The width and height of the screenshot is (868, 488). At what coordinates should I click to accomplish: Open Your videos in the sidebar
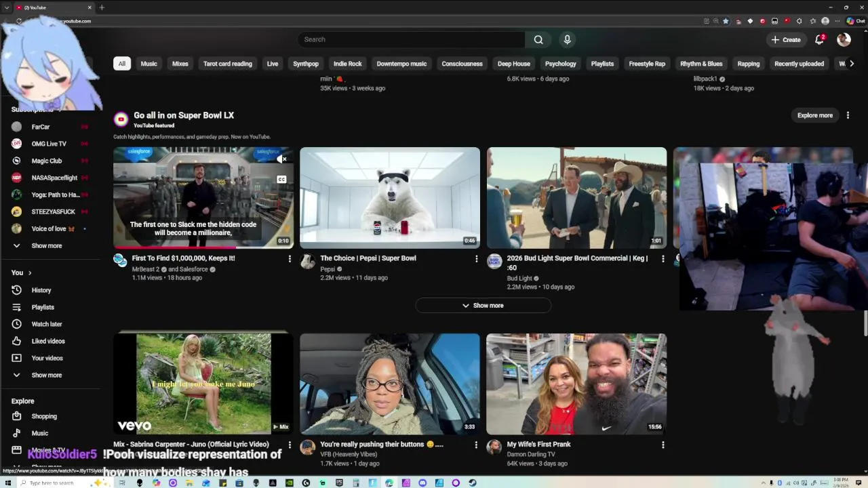click(51, 358)
